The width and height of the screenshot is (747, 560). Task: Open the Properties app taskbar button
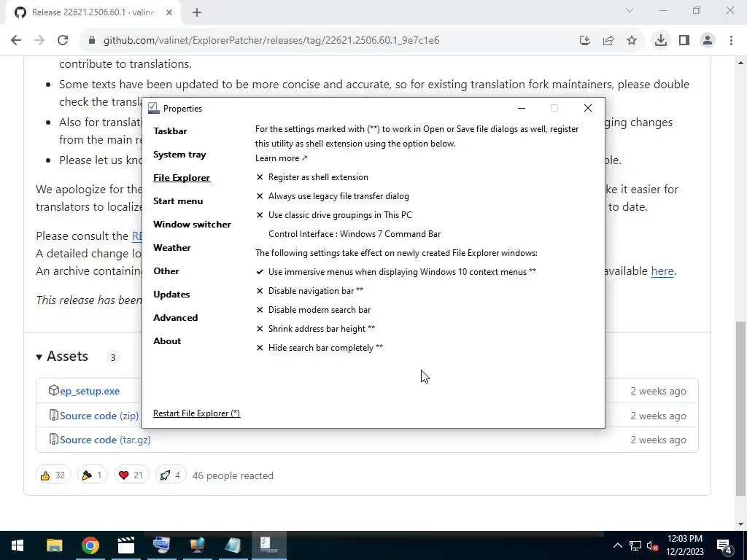(x=268, y=545)
